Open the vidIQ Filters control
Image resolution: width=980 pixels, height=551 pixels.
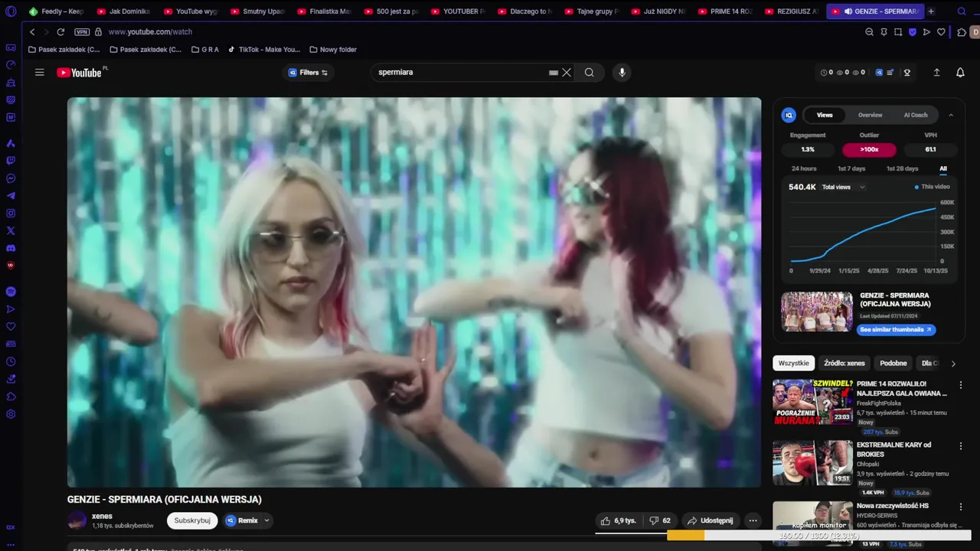pos(309,73)
